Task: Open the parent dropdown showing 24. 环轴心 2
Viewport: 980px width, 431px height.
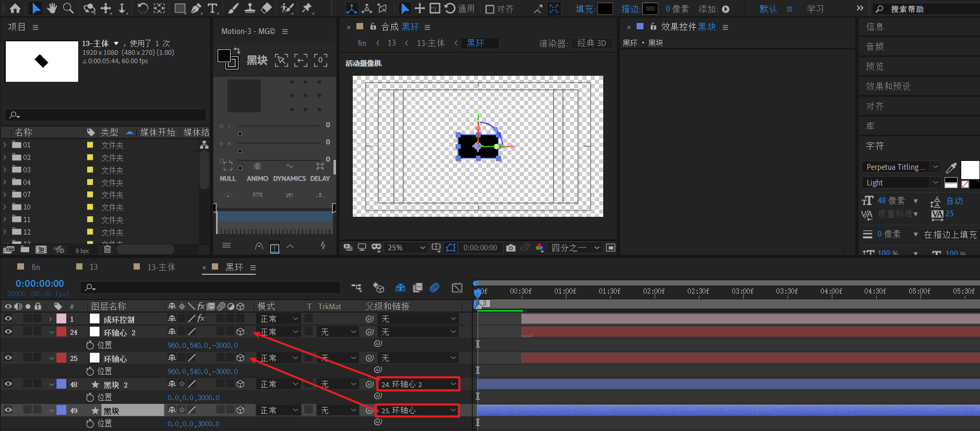Action: [x=418, y=384]
